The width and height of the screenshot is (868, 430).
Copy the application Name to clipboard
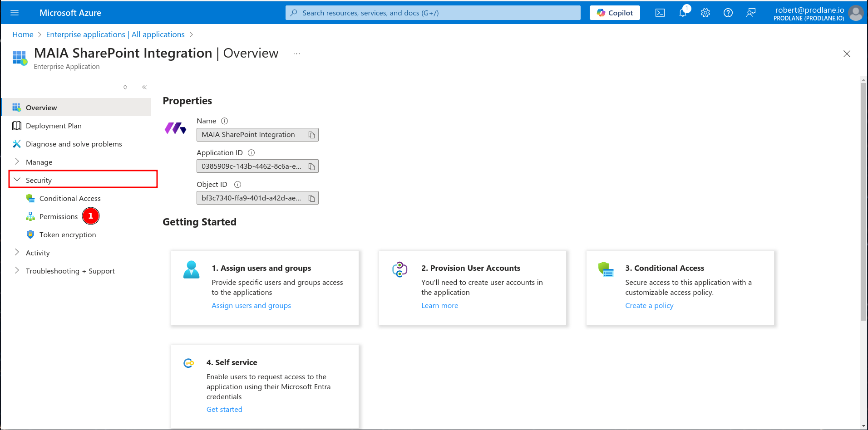point(311,135)
